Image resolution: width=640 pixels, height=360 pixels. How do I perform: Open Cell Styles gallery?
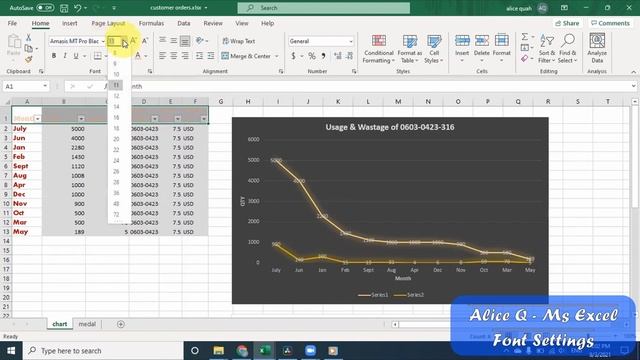pyautogui.click(x=434, y=49)
